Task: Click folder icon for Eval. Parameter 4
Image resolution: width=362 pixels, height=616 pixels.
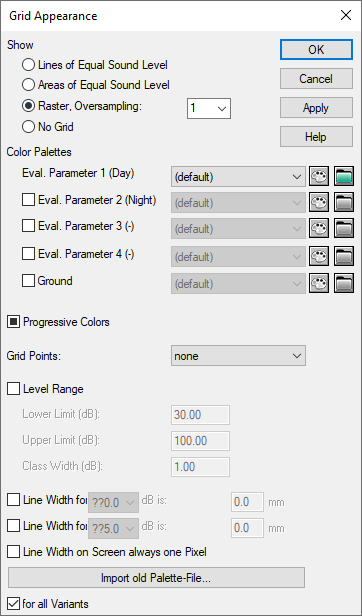Action: [x=344, y=256]
